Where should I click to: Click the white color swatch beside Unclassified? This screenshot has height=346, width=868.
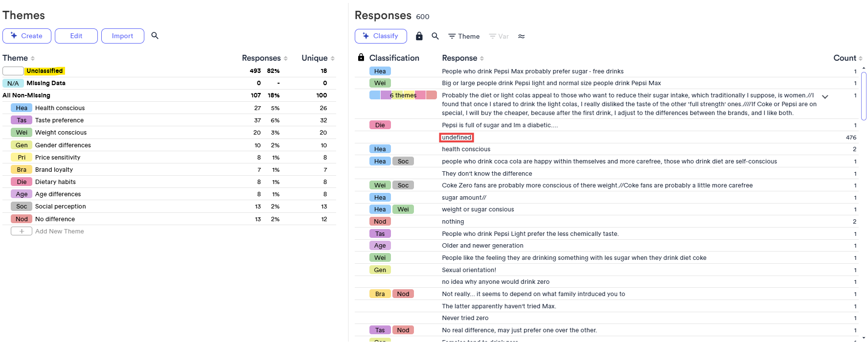pyautogui.click(x=13, y=70)
